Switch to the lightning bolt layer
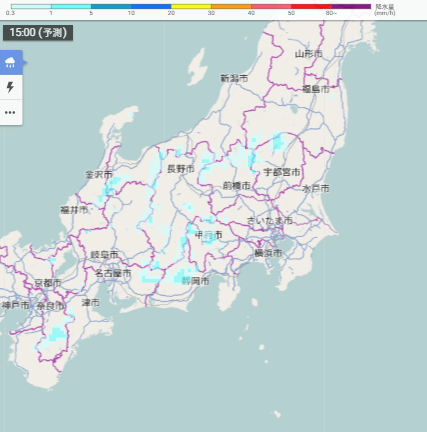This screenshot has height=432, width=427. click(x=11, y=87)
